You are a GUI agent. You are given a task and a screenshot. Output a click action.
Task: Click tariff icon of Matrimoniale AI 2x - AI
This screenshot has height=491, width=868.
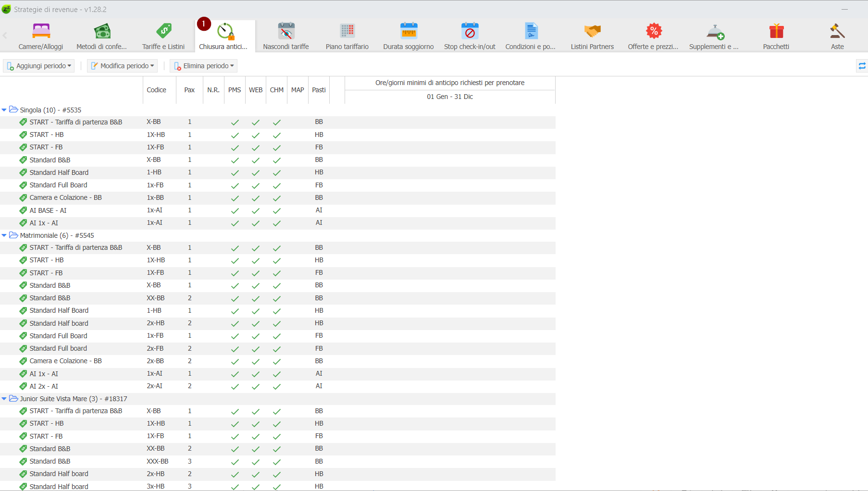tap(23, 386)
